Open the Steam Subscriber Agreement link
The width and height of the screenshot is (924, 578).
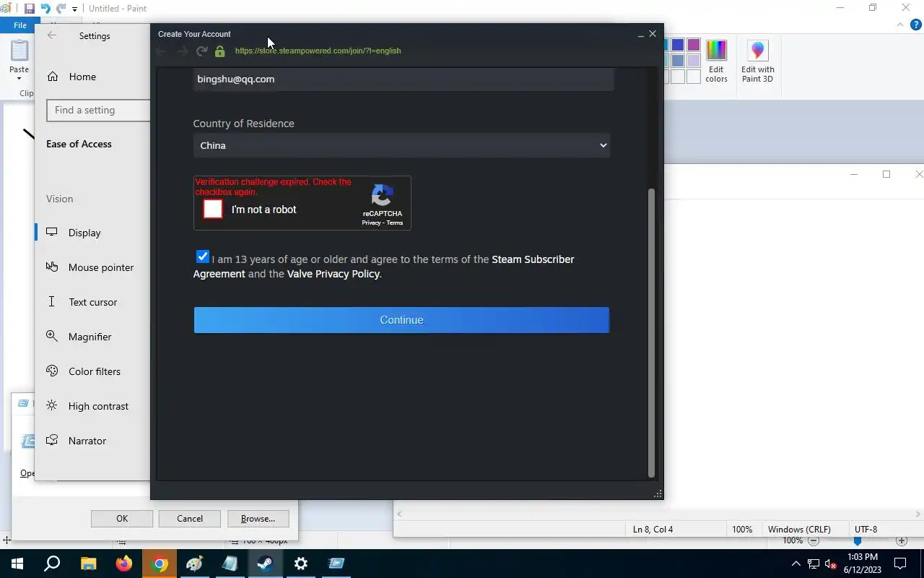coord(383,267)
